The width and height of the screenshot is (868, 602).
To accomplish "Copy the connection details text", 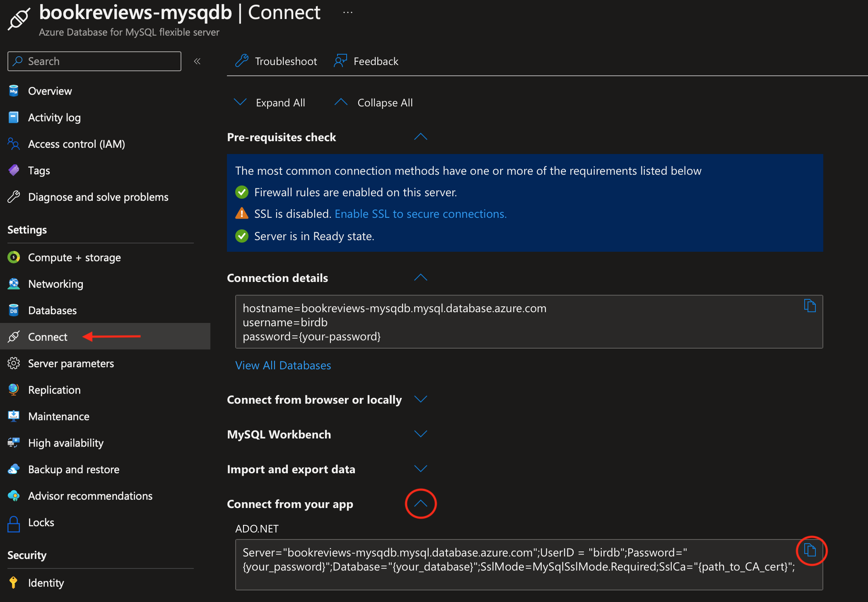I will [x=810, y=306].
